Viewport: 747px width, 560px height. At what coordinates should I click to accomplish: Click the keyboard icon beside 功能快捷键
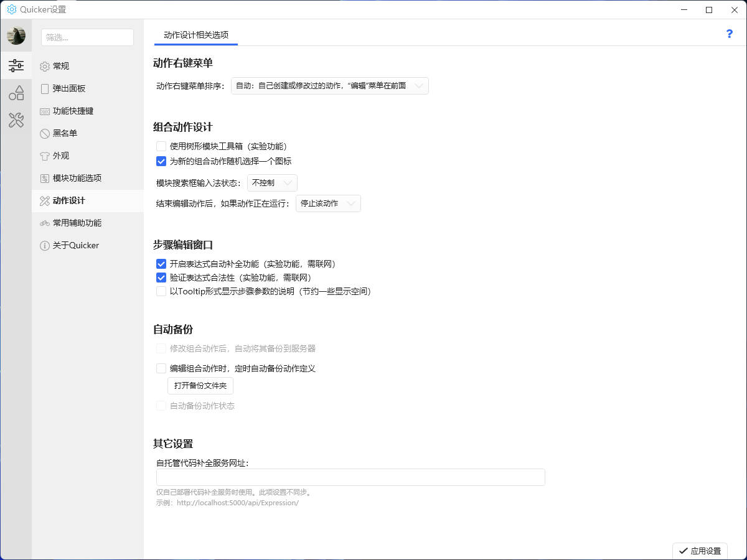point(45,111)
